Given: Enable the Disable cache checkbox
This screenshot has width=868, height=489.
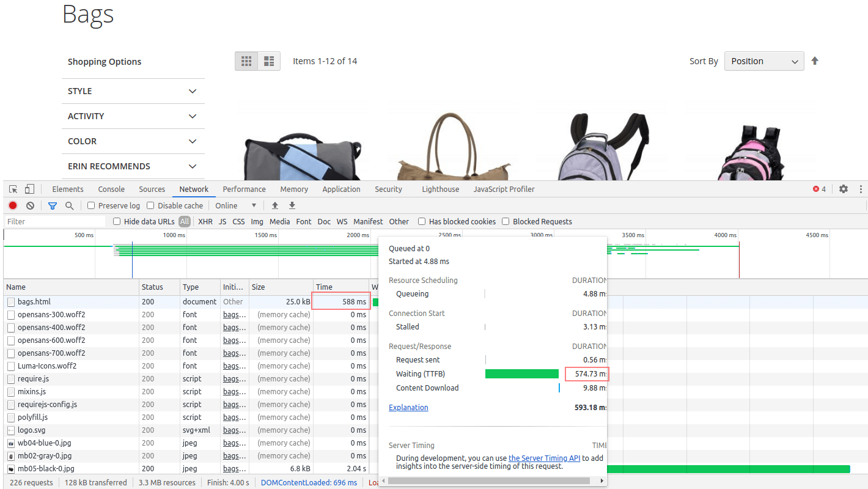Looking at the screenshot, I should [x=150, y=205].
